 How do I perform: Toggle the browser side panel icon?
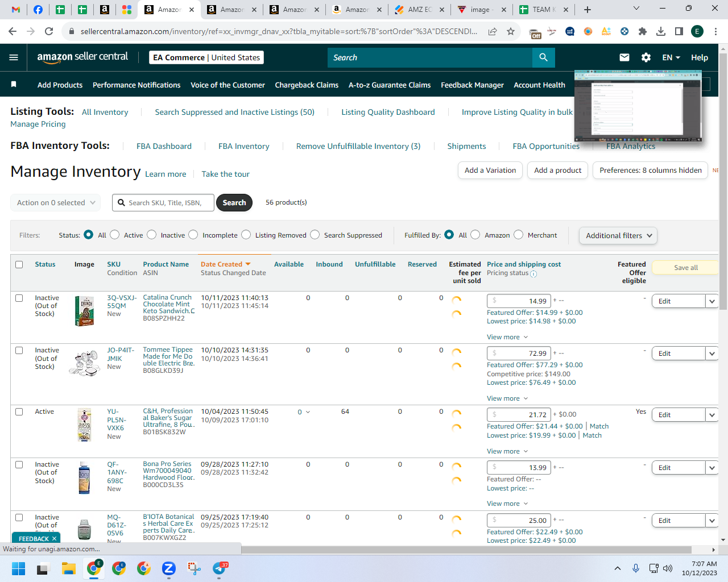679,31
